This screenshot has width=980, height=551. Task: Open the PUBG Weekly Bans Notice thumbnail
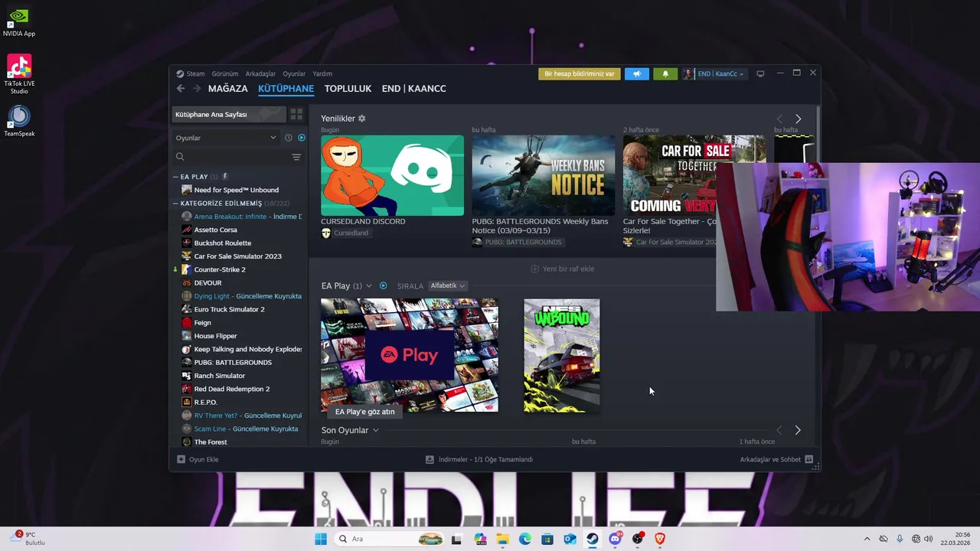click(544, 175)
